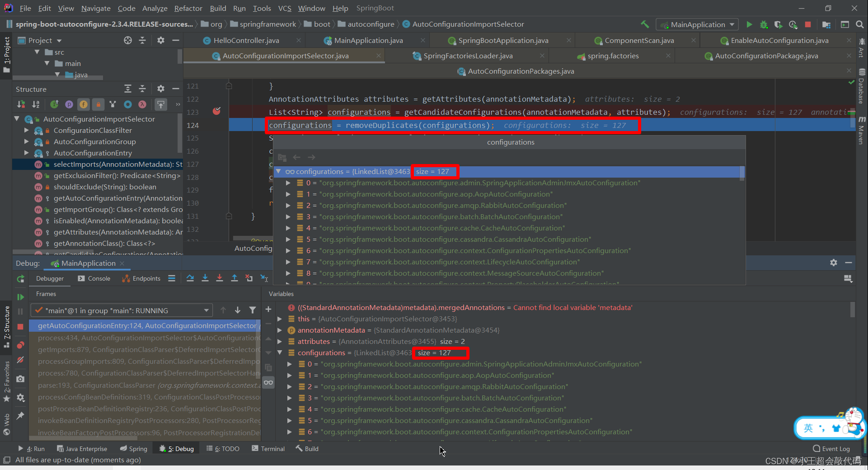Toggle Show Lambdas filter in Structure
The height and width of the screenshot is (470, 868).
[142, 104]
